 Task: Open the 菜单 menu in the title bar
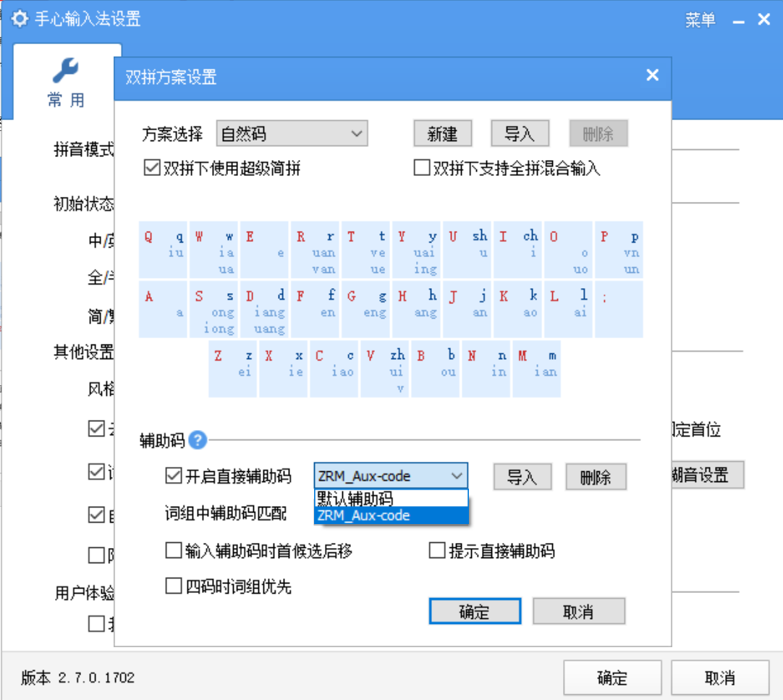coord(700,20)
